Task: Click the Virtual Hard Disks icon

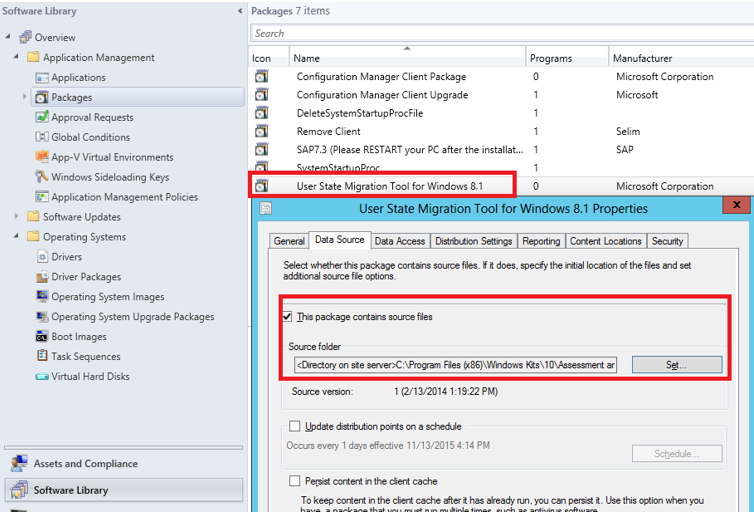Action: click(x=42, y=376)
